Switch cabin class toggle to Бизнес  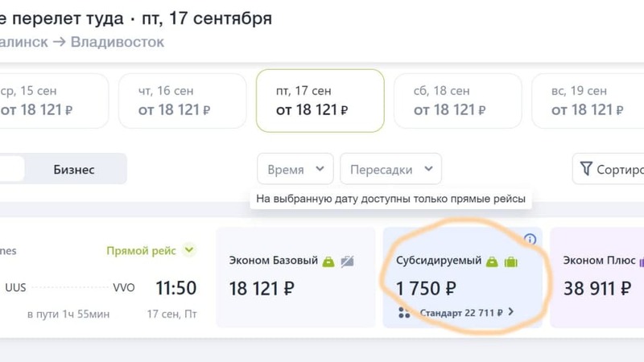tap(74, 170)
